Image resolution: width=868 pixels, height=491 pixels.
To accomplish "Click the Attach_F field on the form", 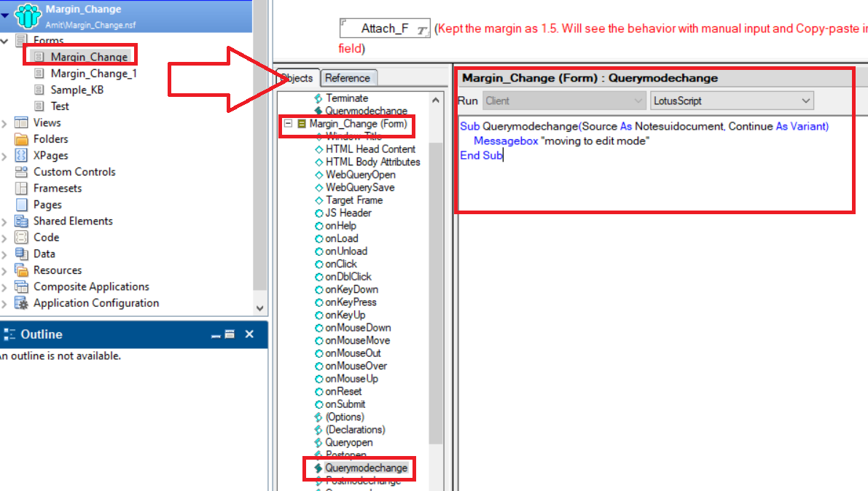I will pyautogui.click(x=385, y=28).
